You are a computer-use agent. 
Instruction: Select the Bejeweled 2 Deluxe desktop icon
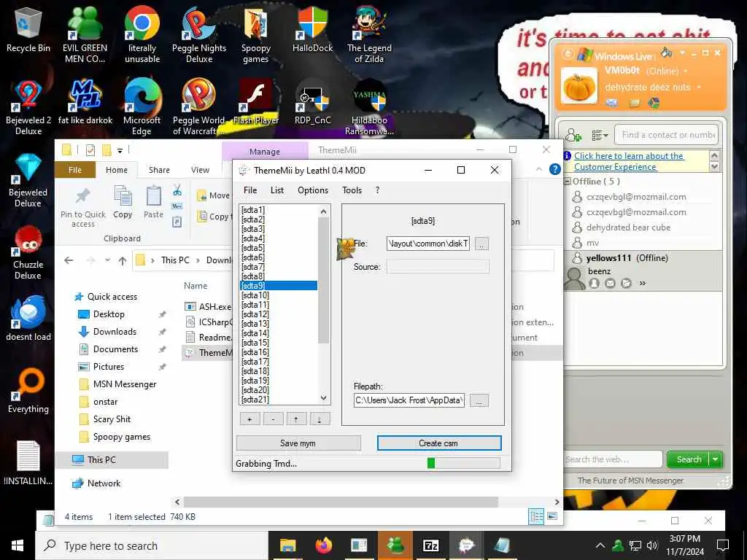(x=28, y=108)
